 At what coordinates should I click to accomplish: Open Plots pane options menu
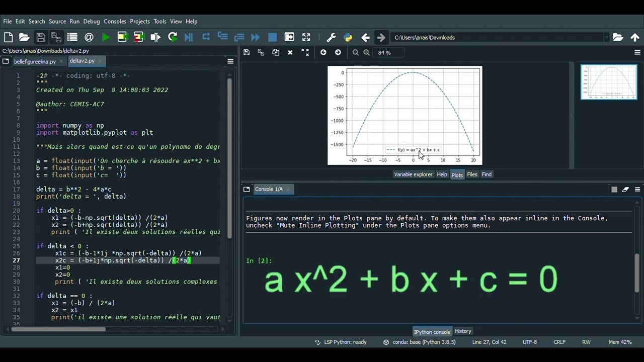click(637, 52)
